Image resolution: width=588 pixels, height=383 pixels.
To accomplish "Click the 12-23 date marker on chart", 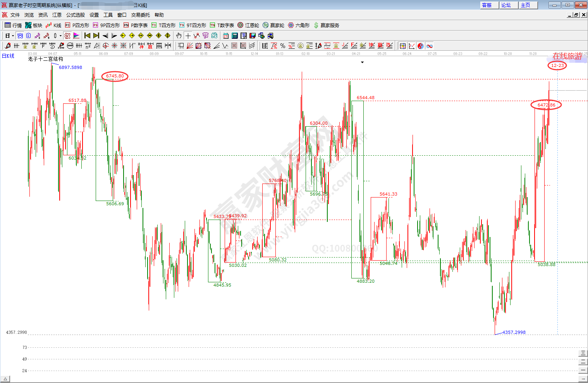I will click(557, 65).
